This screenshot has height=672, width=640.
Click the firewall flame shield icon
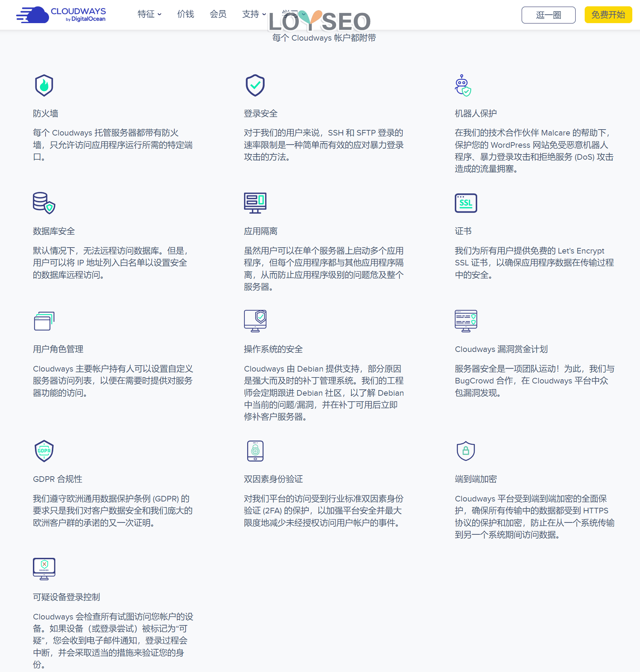(x=44, y=85)
